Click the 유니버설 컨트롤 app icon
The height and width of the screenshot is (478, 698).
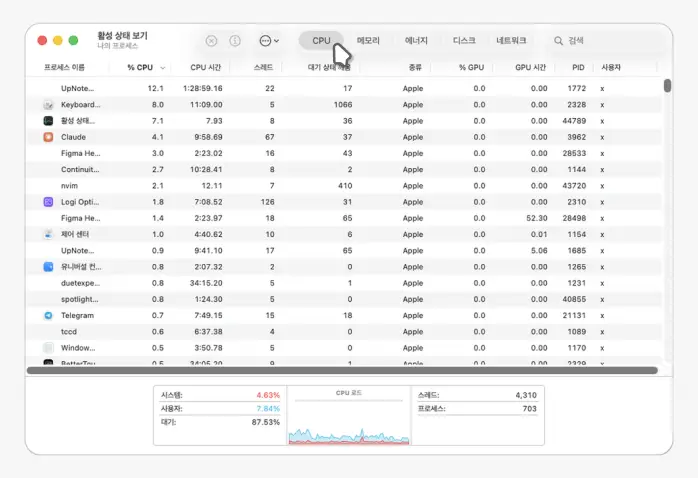[48, 267]
